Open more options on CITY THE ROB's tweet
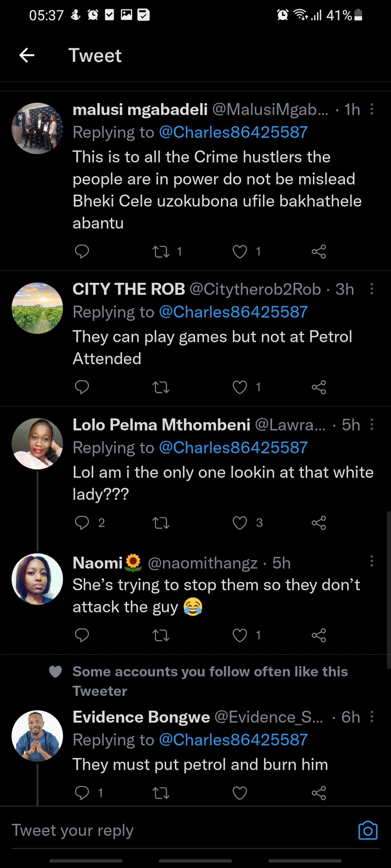This screenshot has width=391, height=868. coord(371,289)
